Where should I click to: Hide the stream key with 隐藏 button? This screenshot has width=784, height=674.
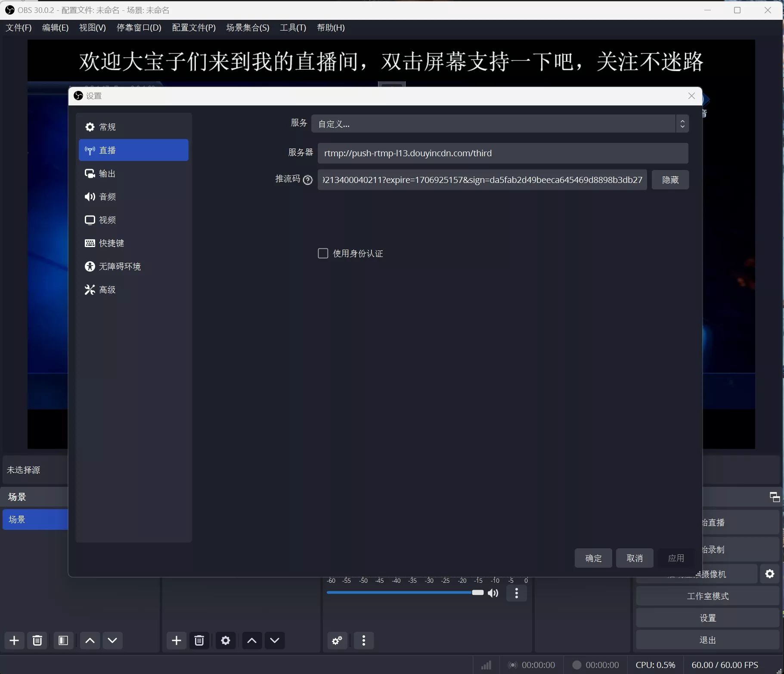(670, 180)
